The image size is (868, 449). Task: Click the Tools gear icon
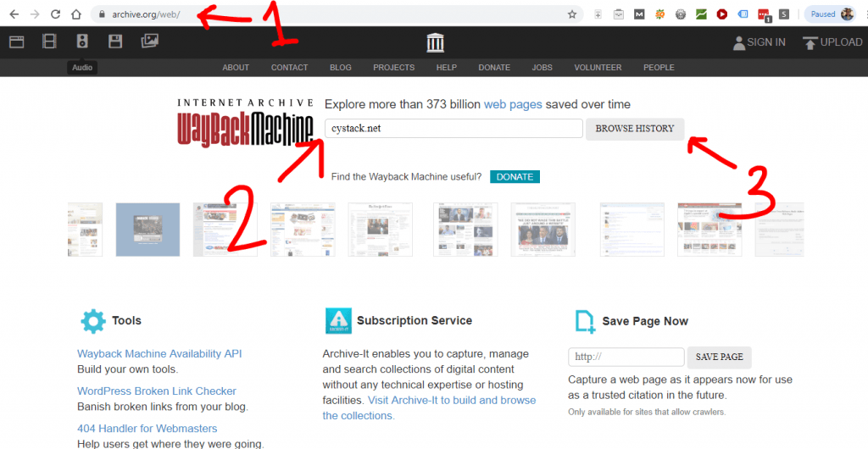tap(93, 321)
